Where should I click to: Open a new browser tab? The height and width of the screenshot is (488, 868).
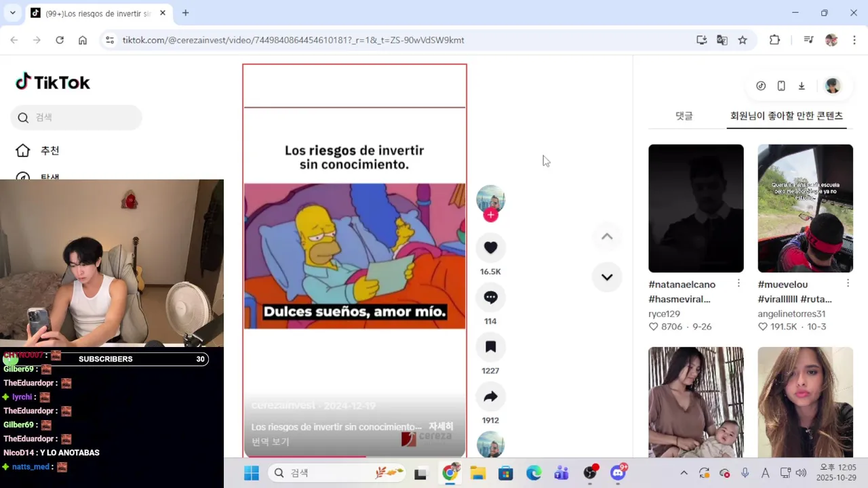[x=185, y=13]
